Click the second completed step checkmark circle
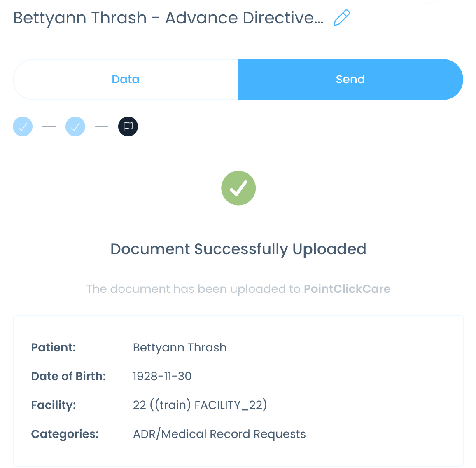 [x=75, y=126]
